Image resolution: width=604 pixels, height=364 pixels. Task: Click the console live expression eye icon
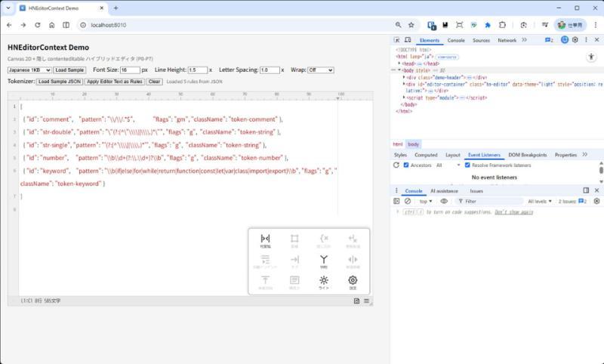444,202
